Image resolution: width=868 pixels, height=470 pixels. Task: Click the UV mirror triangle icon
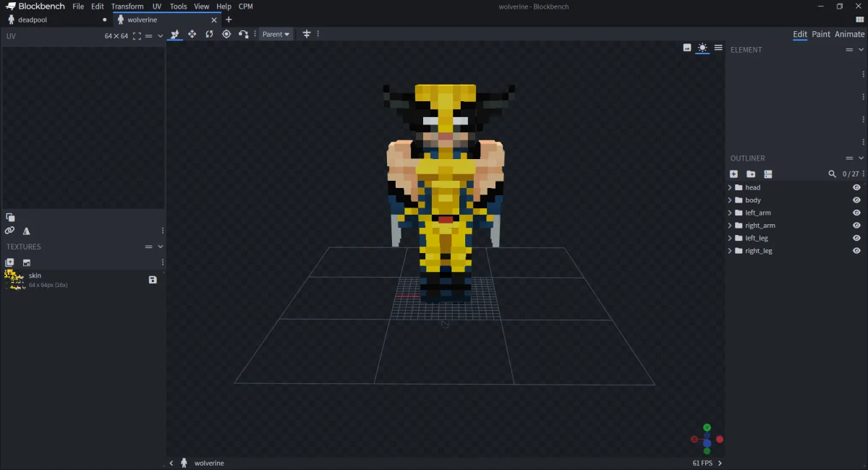[x=27, y=231]
